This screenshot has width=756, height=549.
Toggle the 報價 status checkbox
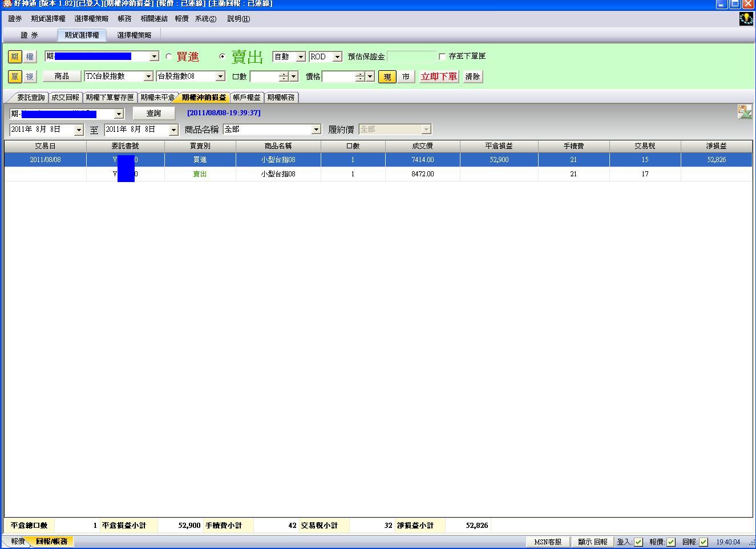(671, 542)
